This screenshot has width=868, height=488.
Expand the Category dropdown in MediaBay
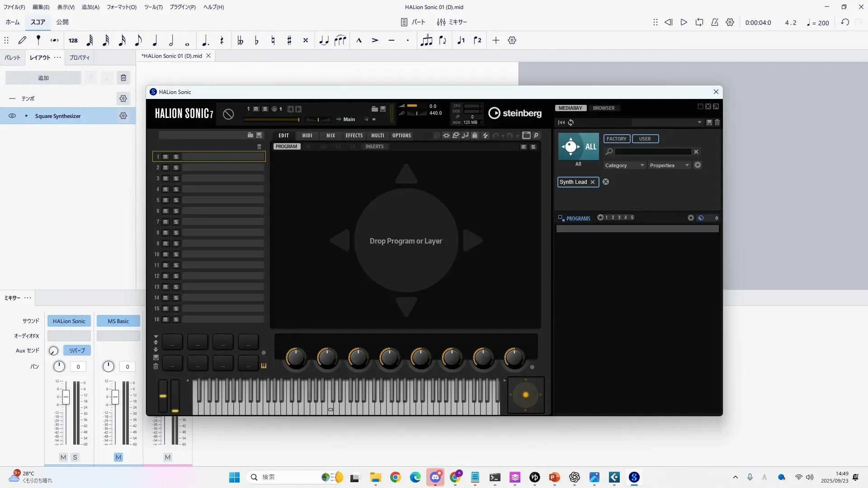[x=624, y=165]
